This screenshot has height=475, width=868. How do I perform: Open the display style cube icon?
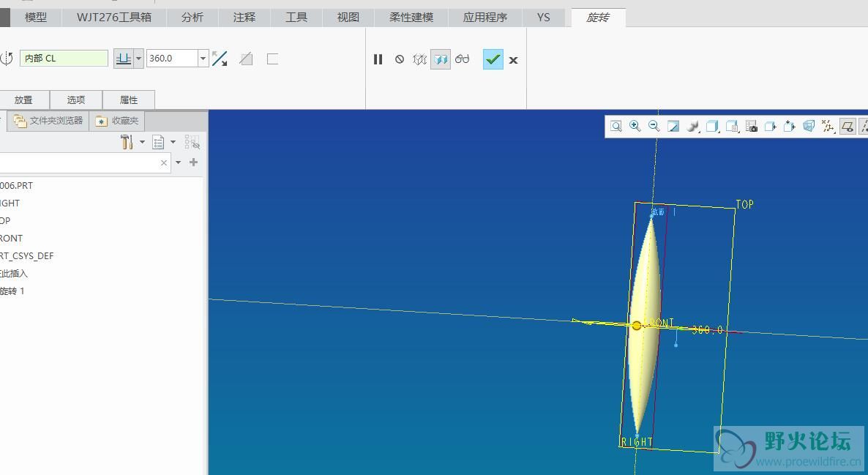(x=712, y=126)
